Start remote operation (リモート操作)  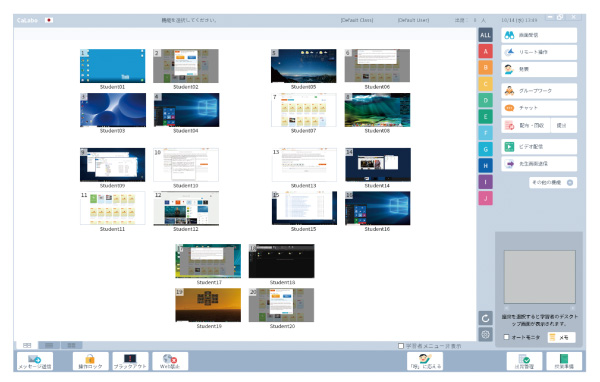pyautogui.click(x=539, y=52)
